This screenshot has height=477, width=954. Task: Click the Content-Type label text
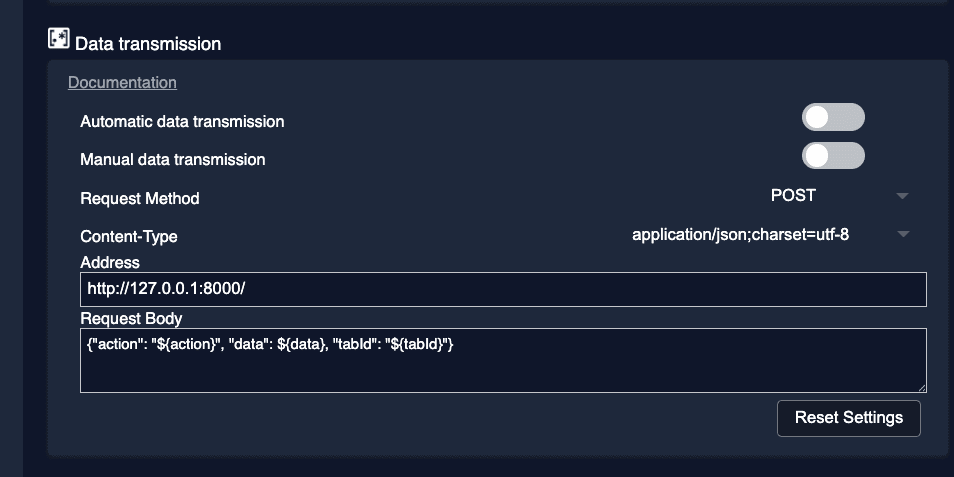point(129,237)
